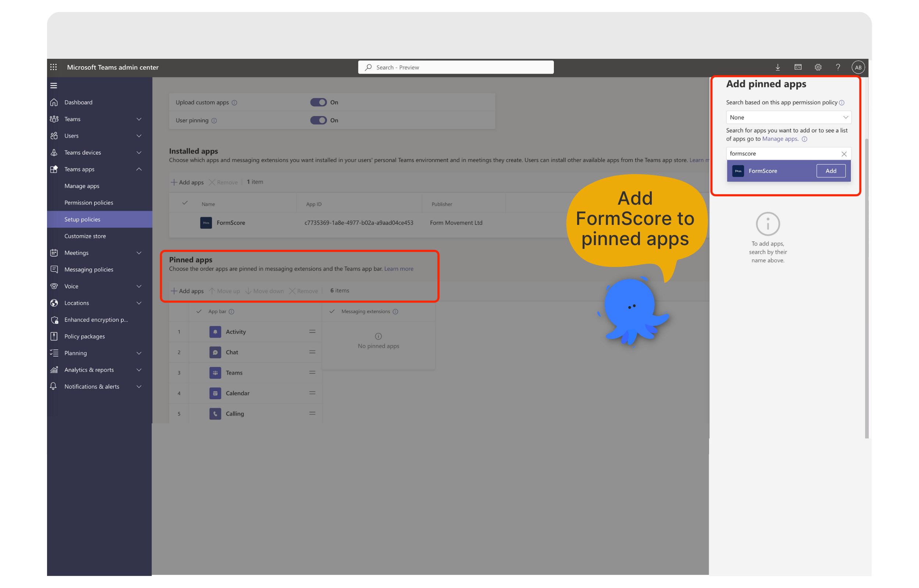Click Remove under Installed apps
The height and width of the screenshot is (588, 919).
[x=224, y=183]
